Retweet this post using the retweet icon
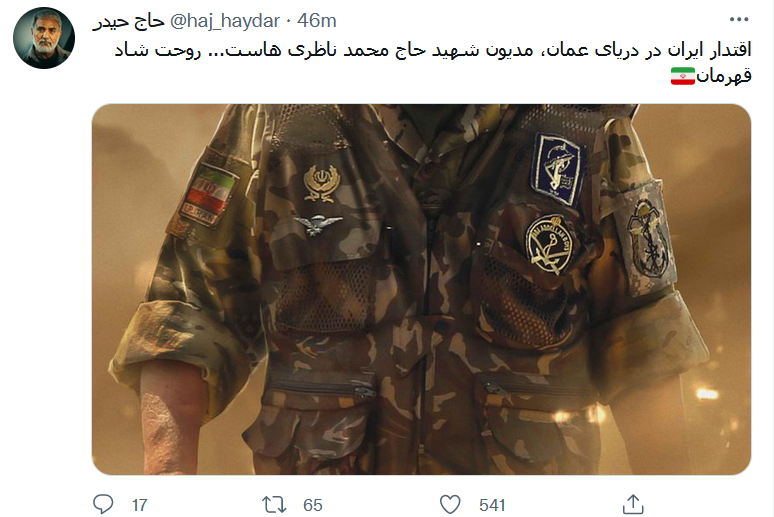774x517 pixels. coord(274,505)
